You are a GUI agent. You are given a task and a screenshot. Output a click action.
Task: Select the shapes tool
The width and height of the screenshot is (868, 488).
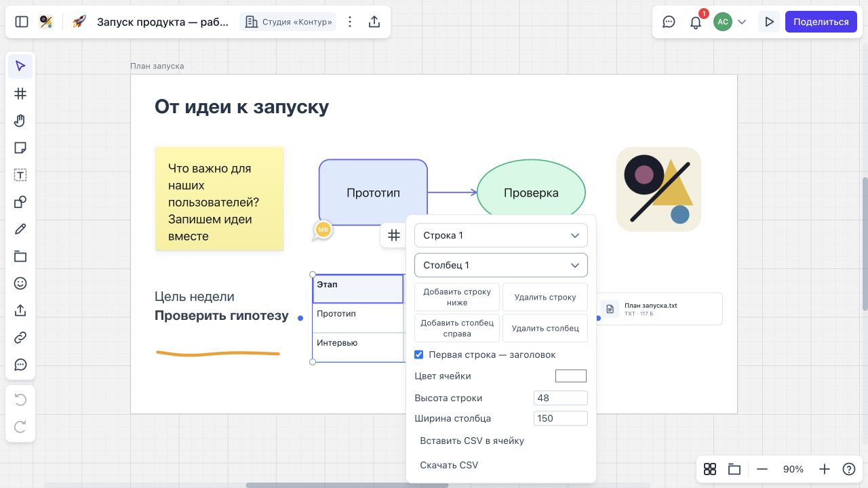[20, 202]
